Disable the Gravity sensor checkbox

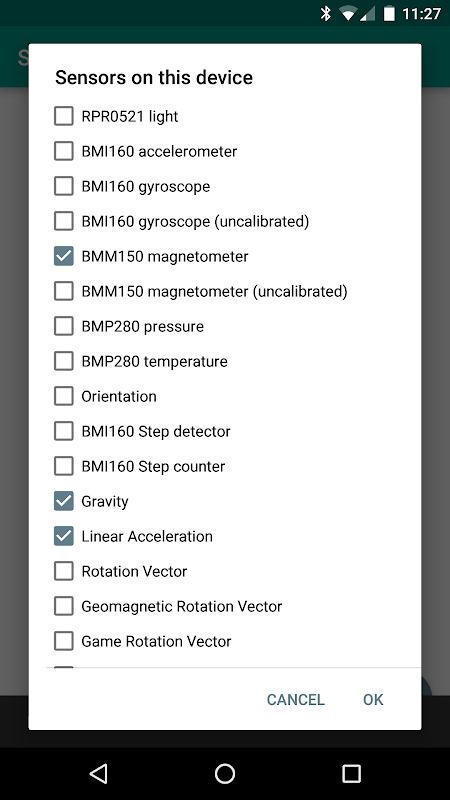(64, 501)
